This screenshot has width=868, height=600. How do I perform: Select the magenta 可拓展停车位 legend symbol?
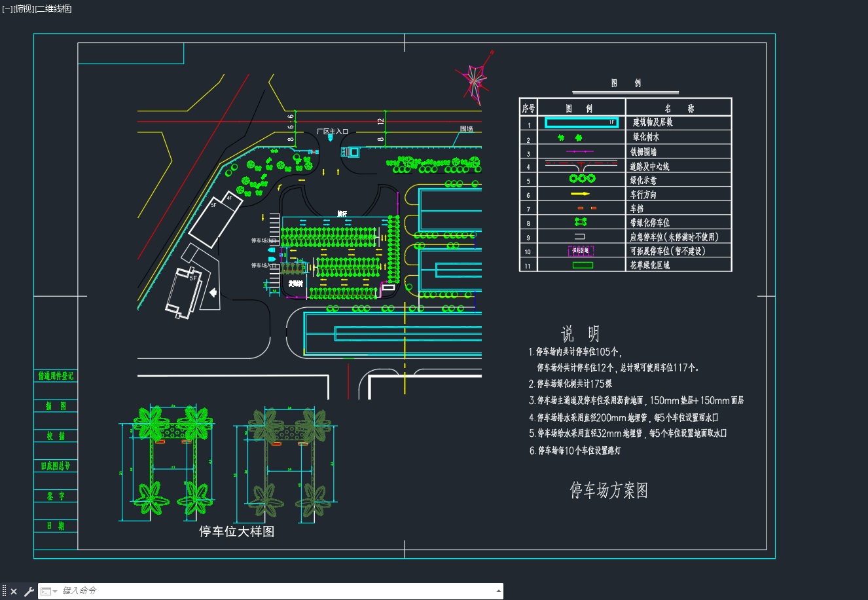[x=580, y=251]
